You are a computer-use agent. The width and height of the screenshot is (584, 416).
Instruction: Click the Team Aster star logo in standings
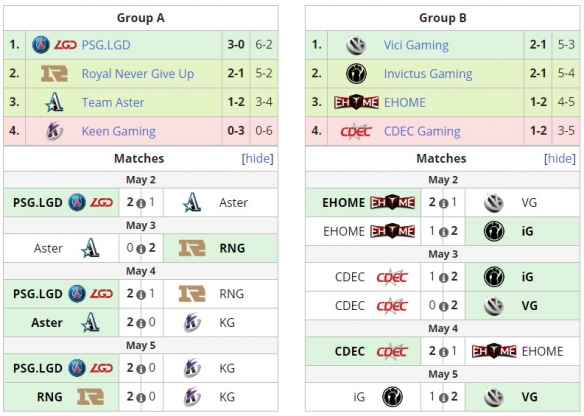54,102
